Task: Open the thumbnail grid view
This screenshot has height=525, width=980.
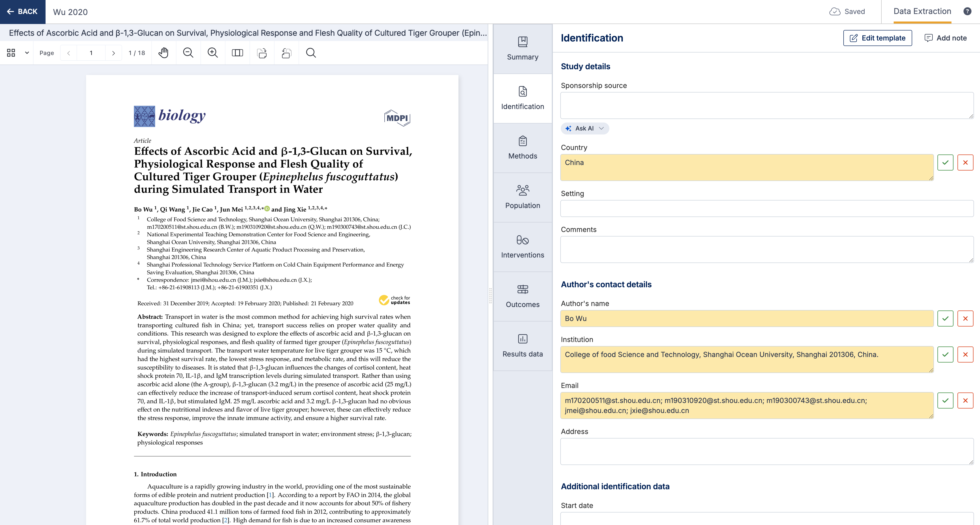Action: point(11,53)
